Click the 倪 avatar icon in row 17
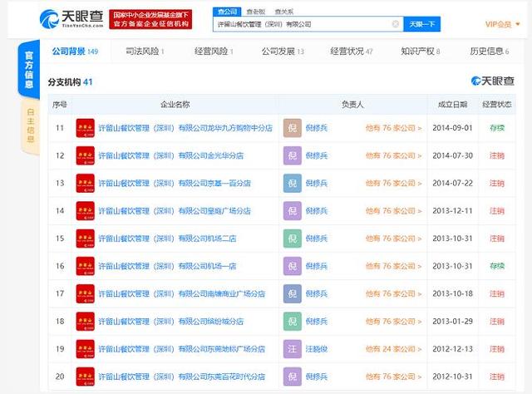 tap(293, 293)
